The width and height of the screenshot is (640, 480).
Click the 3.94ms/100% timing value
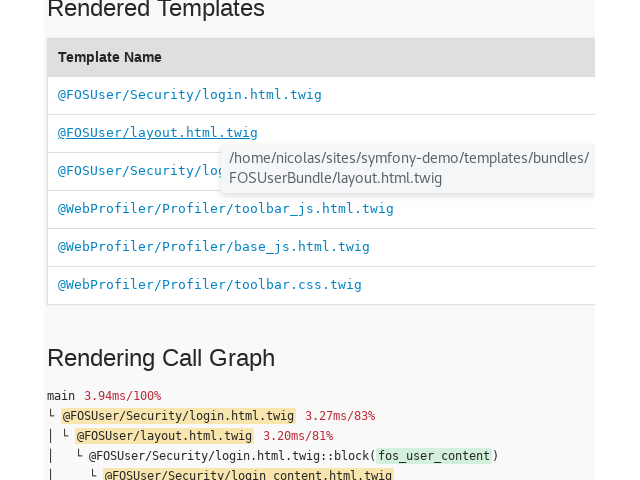pos(122,396)
